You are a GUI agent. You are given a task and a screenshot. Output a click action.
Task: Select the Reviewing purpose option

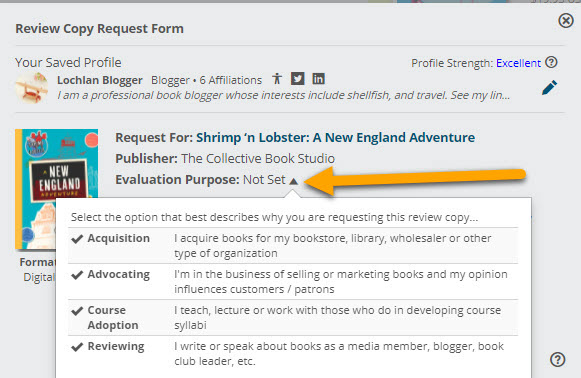click(293, 354)
